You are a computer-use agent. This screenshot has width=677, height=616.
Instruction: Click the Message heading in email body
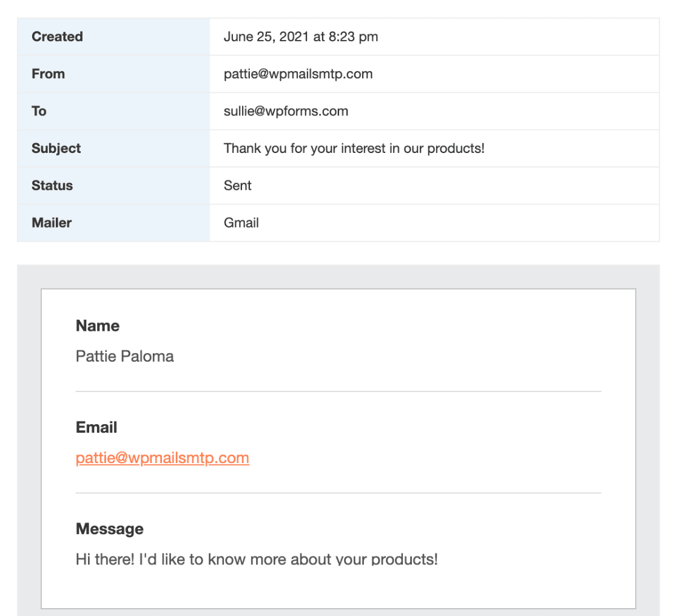110,529
